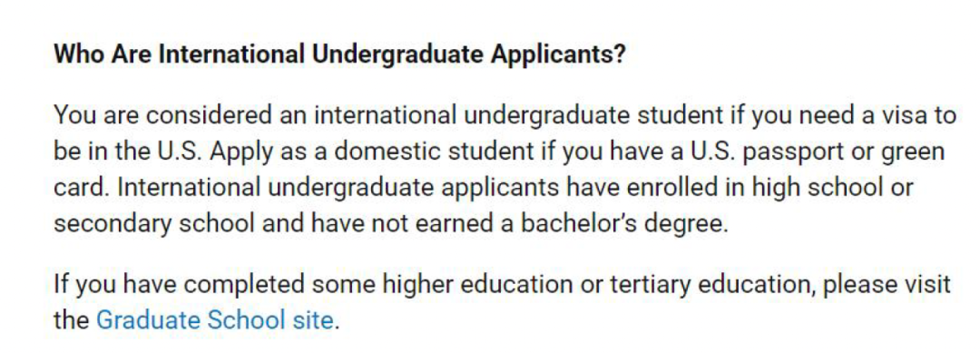The width and height of the screenshot is (980, 353).
Task: Open the Graduate School site link
Action: tap(214, 320)
